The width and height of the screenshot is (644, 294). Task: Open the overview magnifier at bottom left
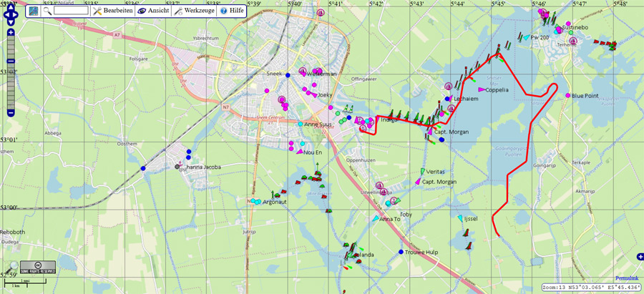coord(14,265)
